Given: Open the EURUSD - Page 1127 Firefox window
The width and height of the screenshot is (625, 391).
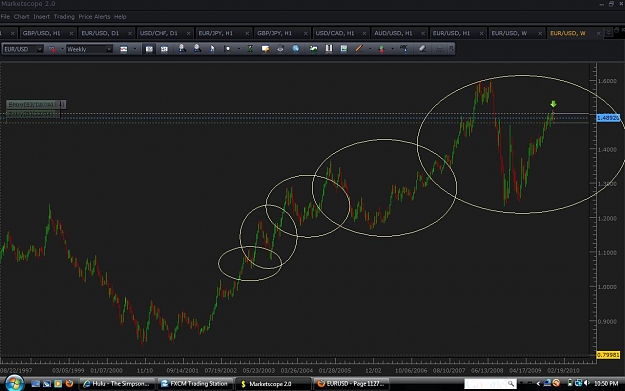Looking at the screenshot, I should coord(352,384).
